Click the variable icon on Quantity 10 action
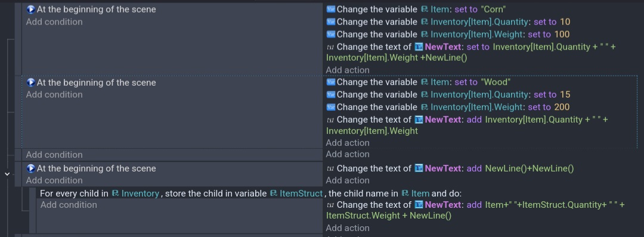This screenshot has height=237, width=644. coord(331,21)
